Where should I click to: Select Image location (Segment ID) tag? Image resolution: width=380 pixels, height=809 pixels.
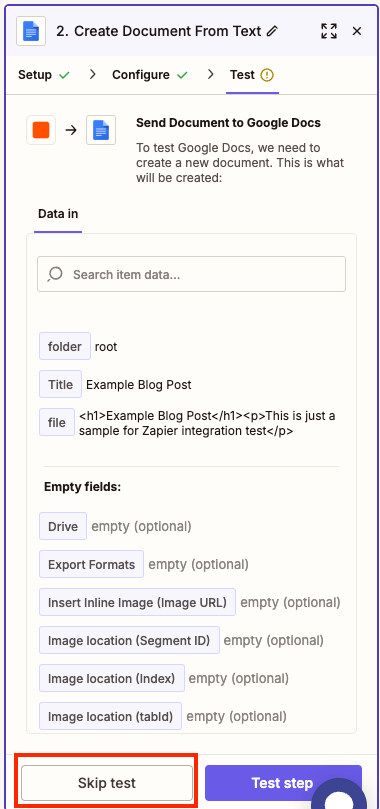(129, 640)
